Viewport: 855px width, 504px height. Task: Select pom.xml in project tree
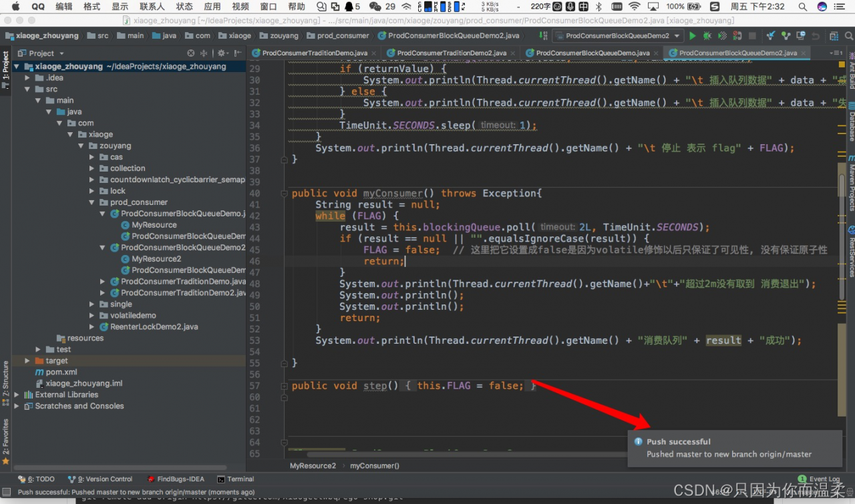pos(57,372)
